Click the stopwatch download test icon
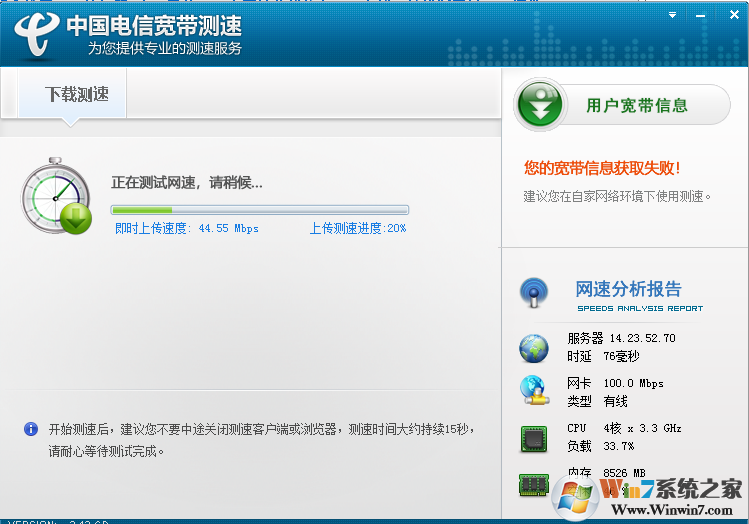The width and height of the screenshot is (749, 524). coord(56,195)
